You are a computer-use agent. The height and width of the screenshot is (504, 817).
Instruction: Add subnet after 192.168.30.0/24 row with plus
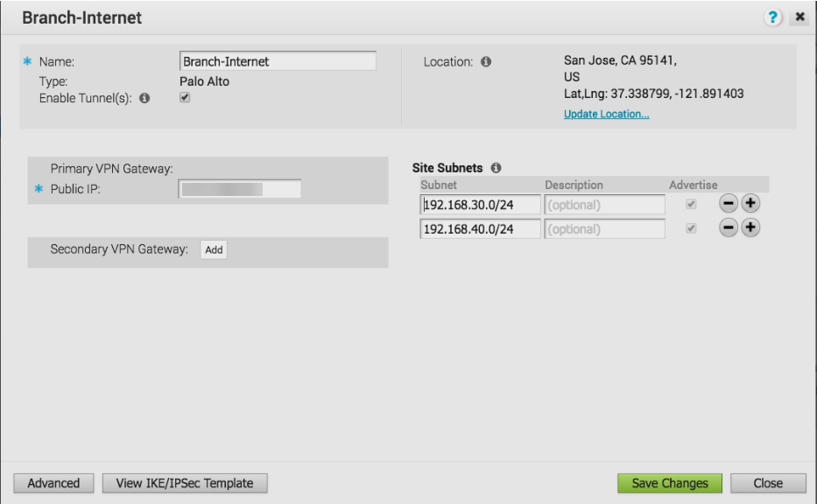click(x=750, y=203)
